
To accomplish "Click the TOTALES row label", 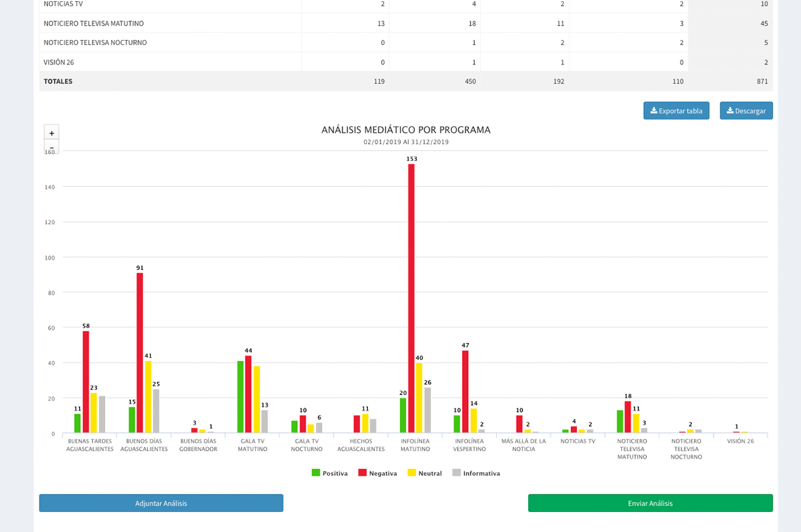I will coord(58,81).
